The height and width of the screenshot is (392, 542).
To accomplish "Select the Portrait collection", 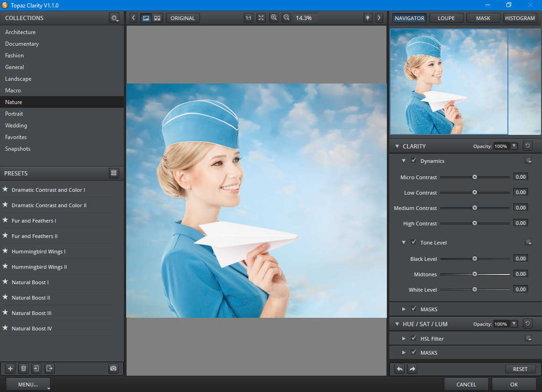I will [14, 114].
